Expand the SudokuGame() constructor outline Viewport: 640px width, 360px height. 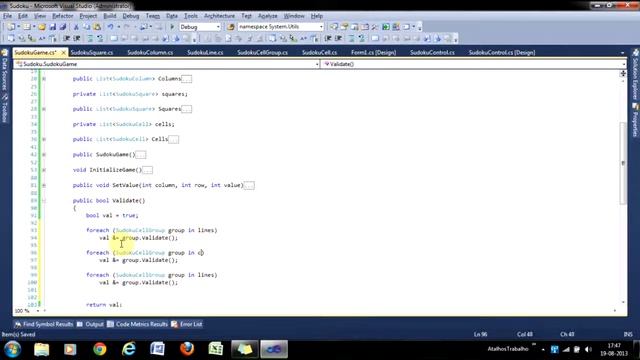tap(44, 155)
